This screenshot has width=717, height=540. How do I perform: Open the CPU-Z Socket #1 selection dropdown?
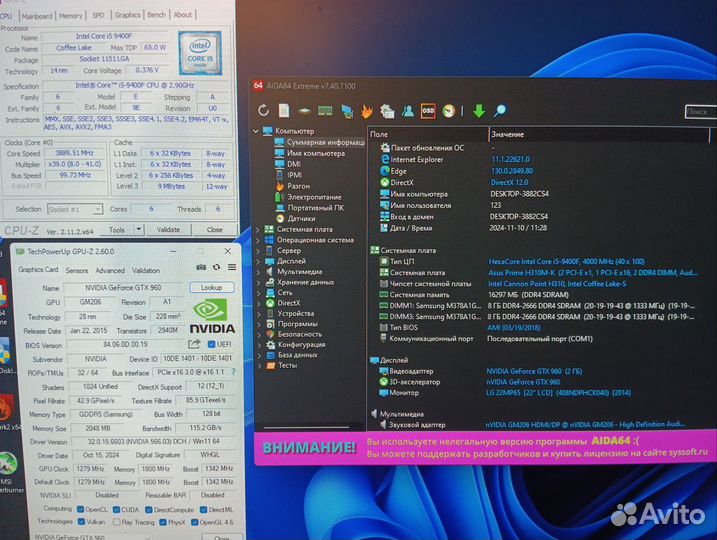(x=75, y=209)
